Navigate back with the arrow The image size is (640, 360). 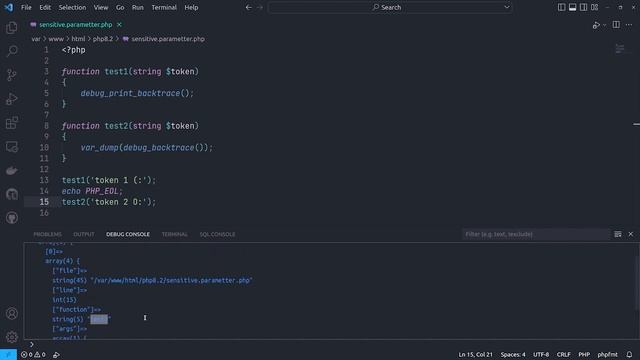(x=249, y=7)
